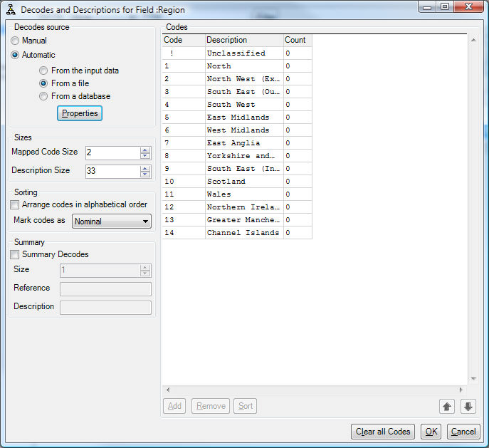
Task: Click the Mapped Code Size field
Action: [113, 153]
